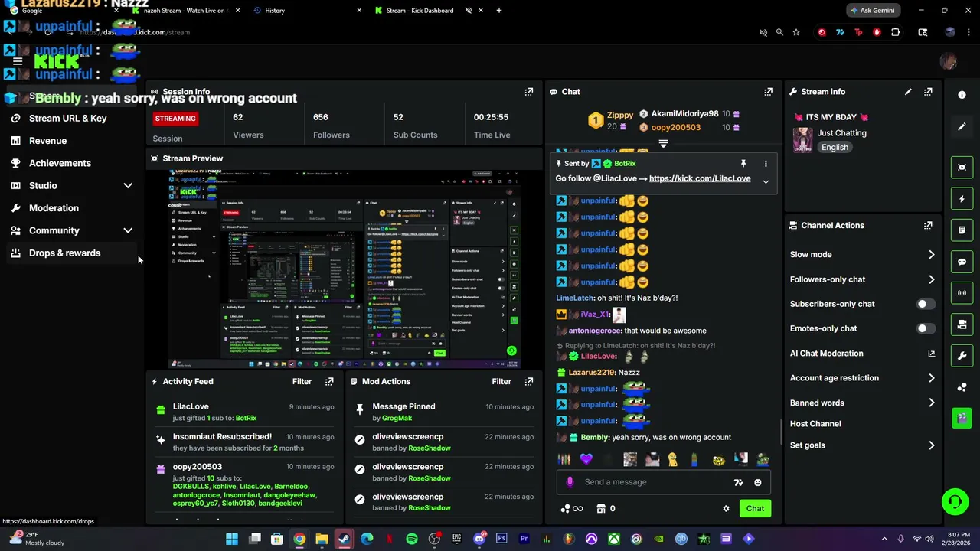The height and width of the screenshot is (551, 980).
Task: Click the Message Pinned mod action entry
Action: (444, 412)
